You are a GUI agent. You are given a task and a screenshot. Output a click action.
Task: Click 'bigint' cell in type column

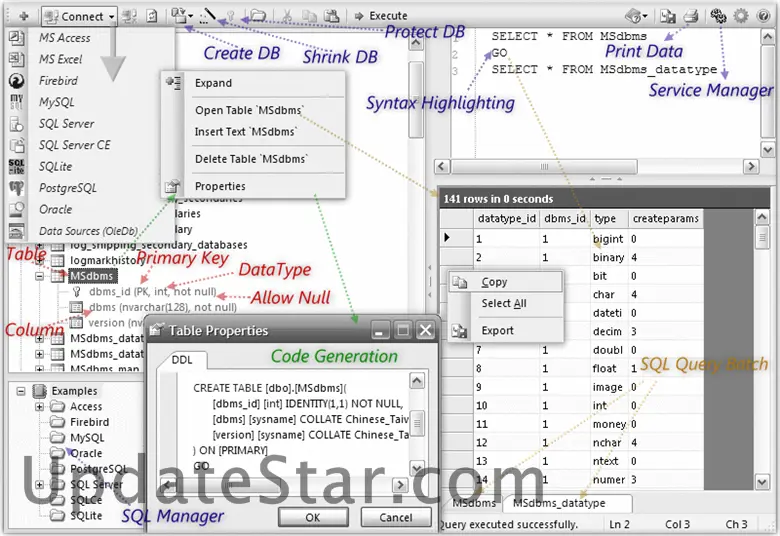608,239
